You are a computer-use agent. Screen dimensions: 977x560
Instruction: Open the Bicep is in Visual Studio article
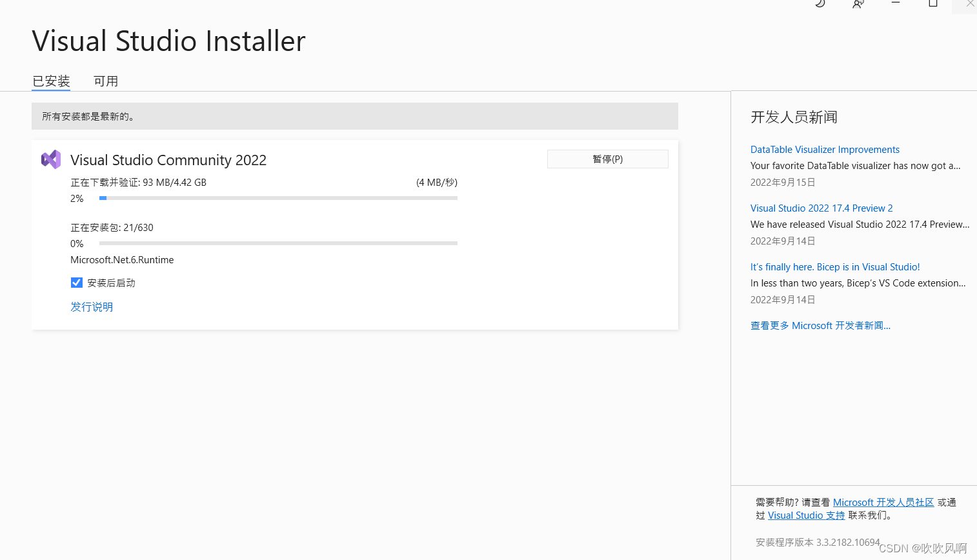(x=835, y=267)
